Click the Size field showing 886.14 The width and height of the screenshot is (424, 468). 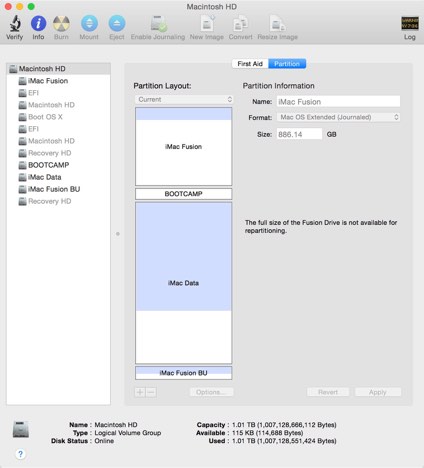pyautogui.click(x=299, y=134)
